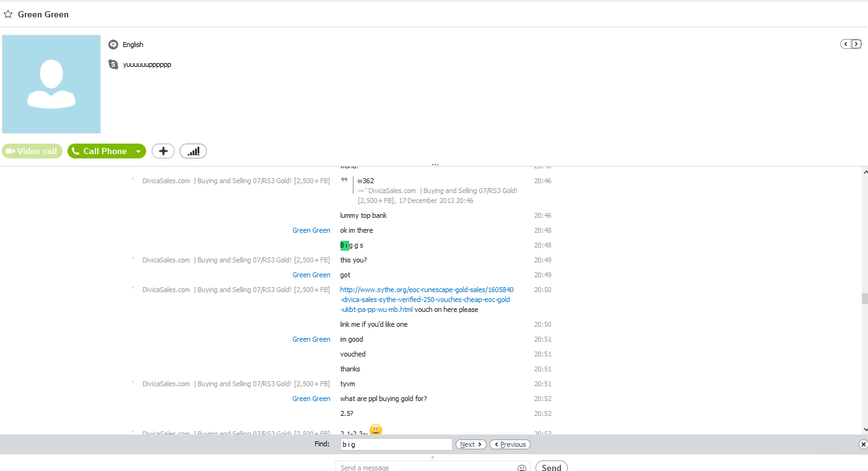The width and height of the screenshot is (868, 471).
Task: Click the quotation mark icon on the w362 quote
Action: coord(344,180)
